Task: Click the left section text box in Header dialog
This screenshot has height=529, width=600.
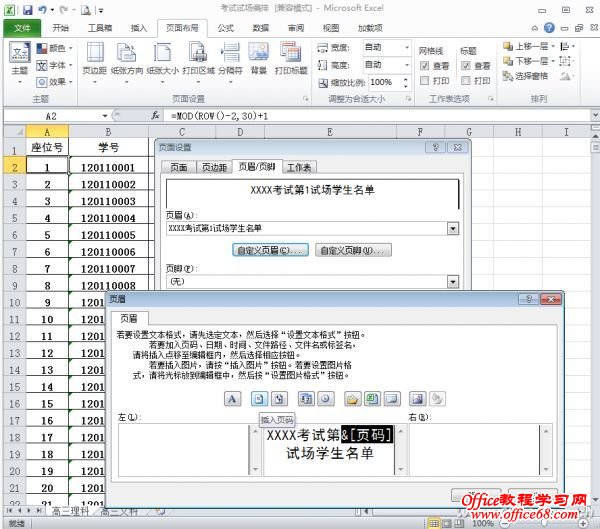Action: pyautogui.click(x=184, y=450)
